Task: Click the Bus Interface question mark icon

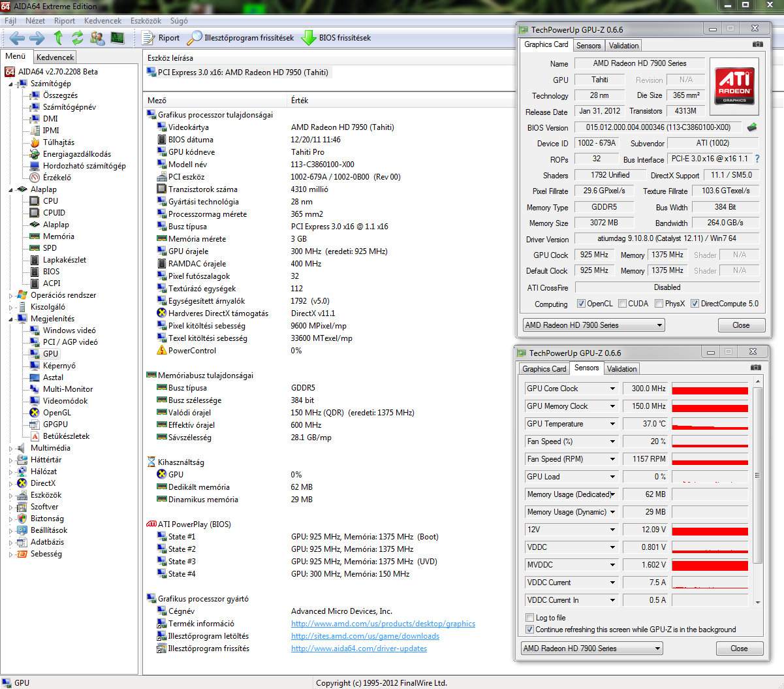Action: 757,159
